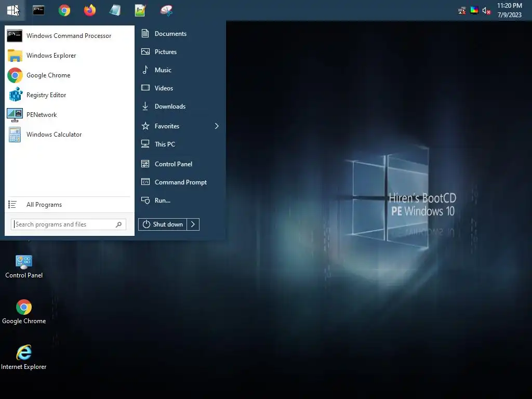Launch Command Prompt from the taskbar

[x=38, y=10]
